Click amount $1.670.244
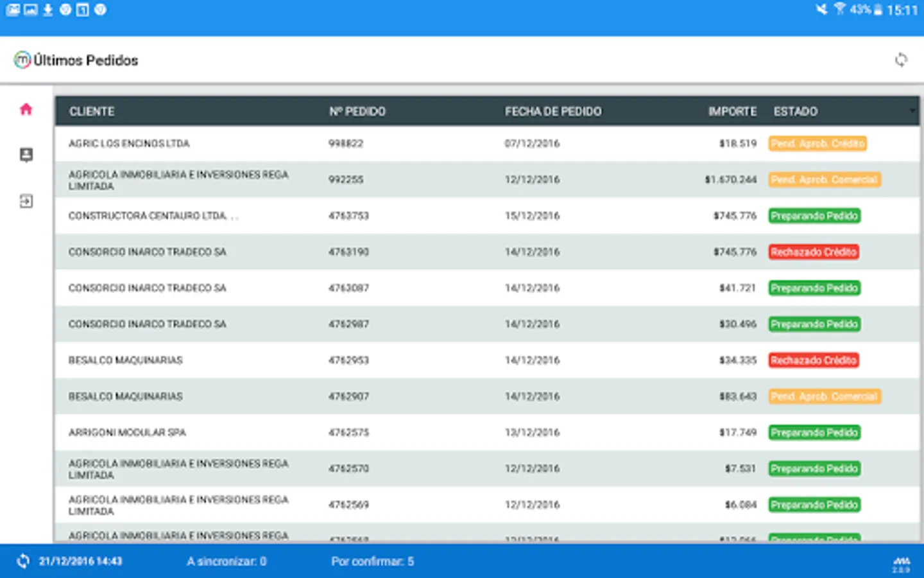 (x=731, y=179)
